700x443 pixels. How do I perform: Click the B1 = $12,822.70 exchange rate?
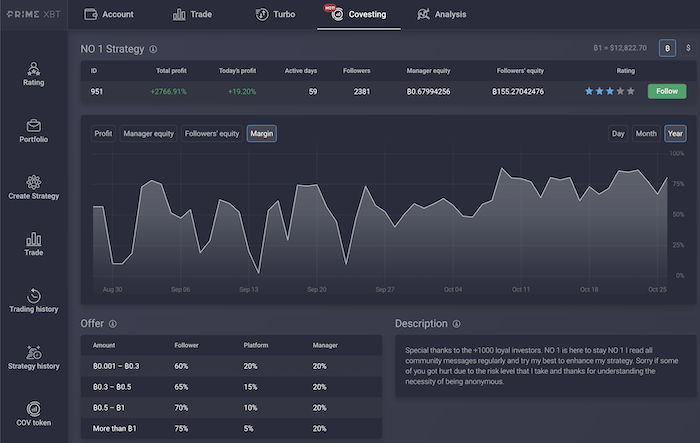click(620, 48)
